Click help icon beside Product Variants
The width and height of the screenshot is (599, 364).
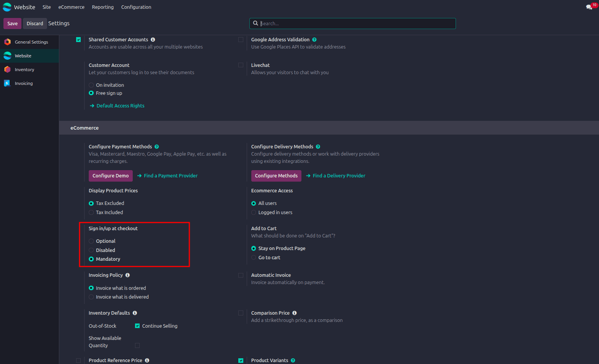point(293,360)
